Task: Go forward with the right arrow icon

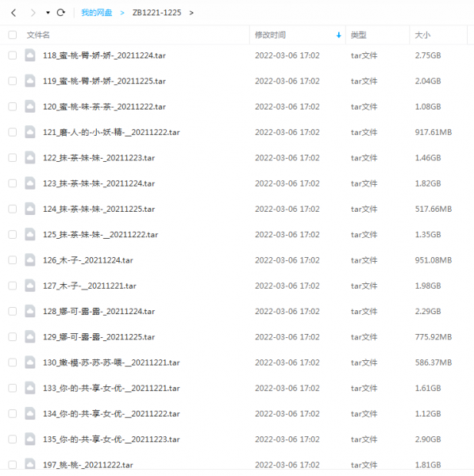Action: pyautogui.click(x=33, y=13)
